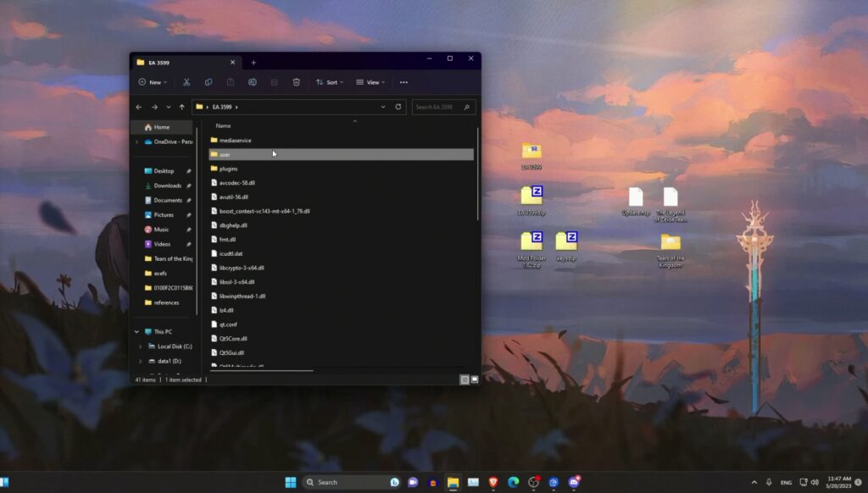This screenshot has width=868, height=493.
Task: Switch to the EA 3599 tab
Action: click(187, 63)
